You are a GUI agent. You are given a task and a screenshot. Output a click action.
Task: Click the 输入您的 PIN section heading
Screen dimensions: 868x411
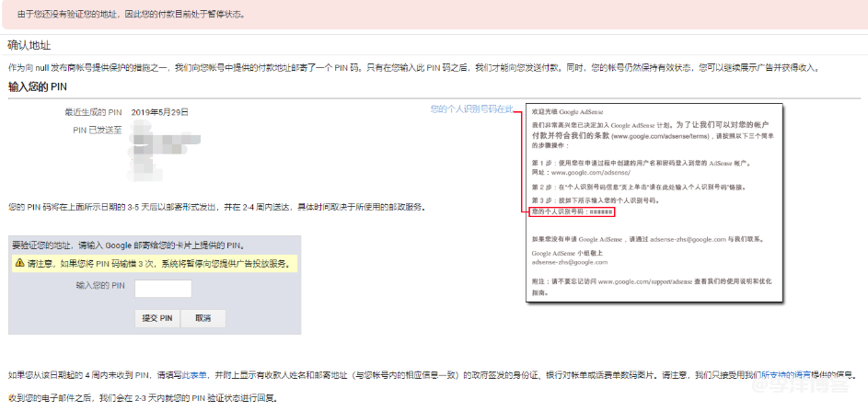pos(38,87)
